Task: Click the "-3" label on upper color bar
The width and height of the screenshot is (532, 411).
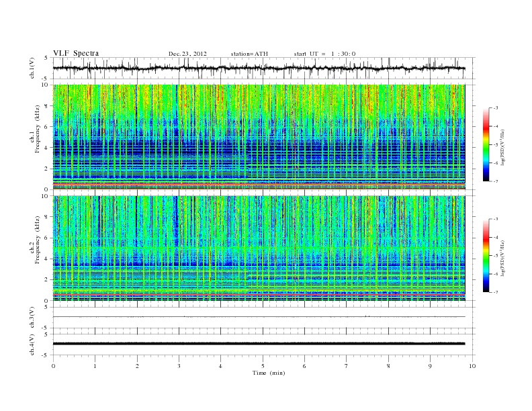Action: point(496,108)
